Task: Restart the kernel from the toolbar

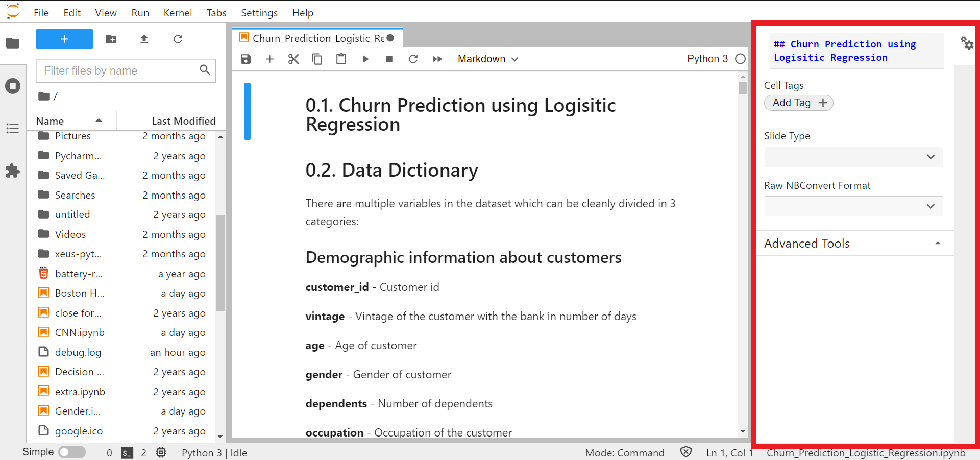Action: (413, 59)
